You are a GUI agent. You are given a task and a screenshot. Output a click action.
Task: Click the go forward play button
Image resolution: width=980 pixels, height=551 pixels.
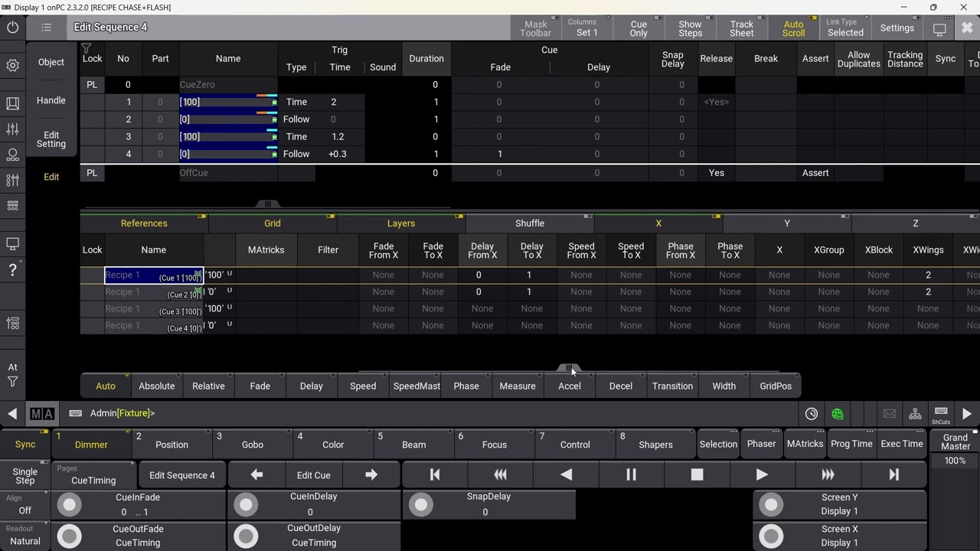762,475
